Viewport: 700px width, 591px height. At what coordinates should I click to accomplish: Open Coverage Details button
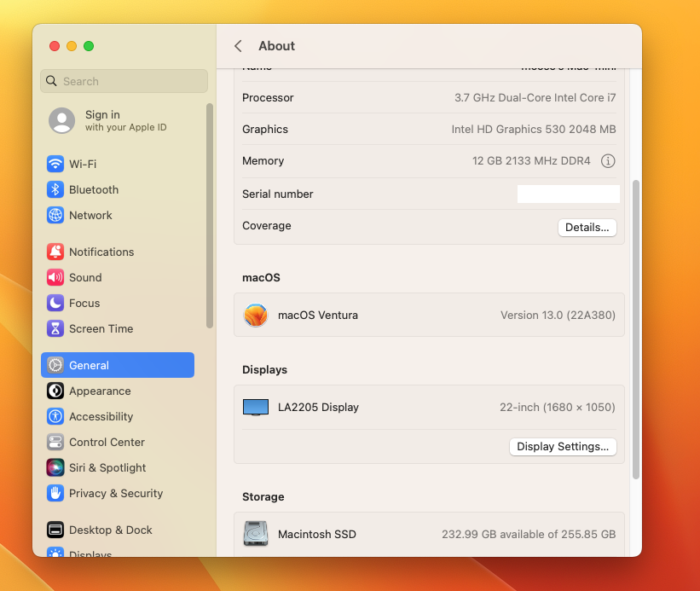[x=587, y=227]
